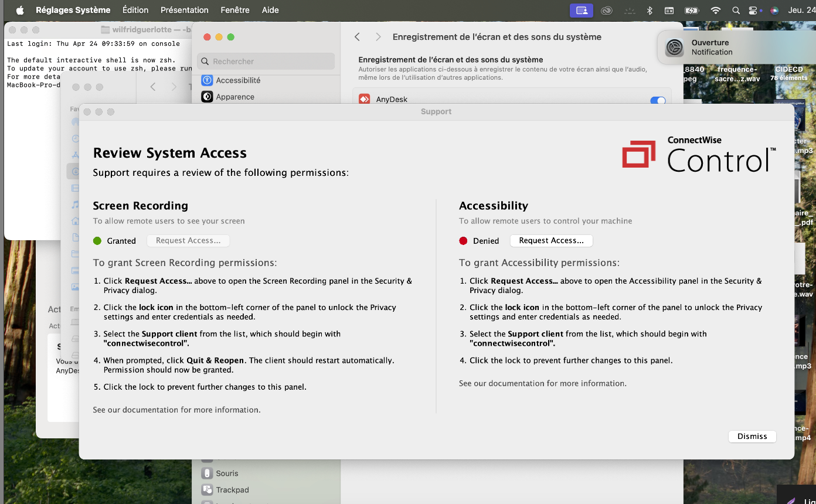
Task: Open the Apple menu
Action: [19, 10]
